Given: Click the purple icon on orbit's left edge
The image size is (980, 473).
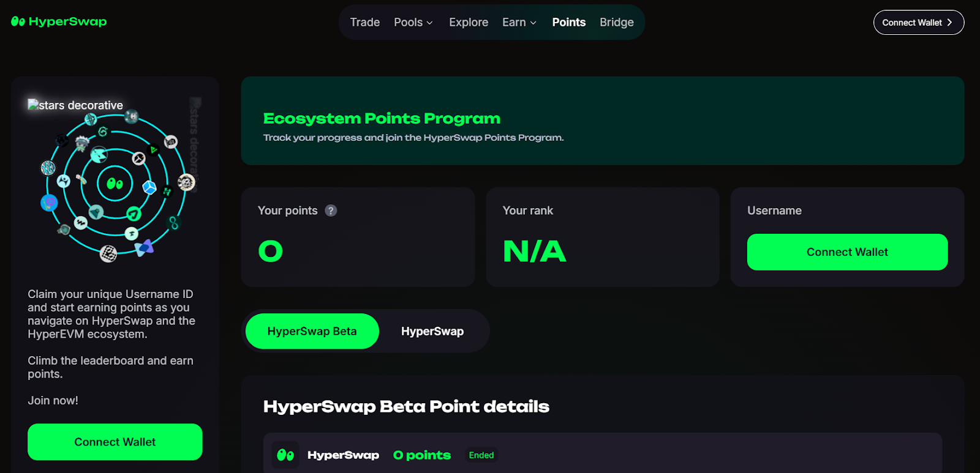Looking at the screenshot, I should click(x=49, y=202).
